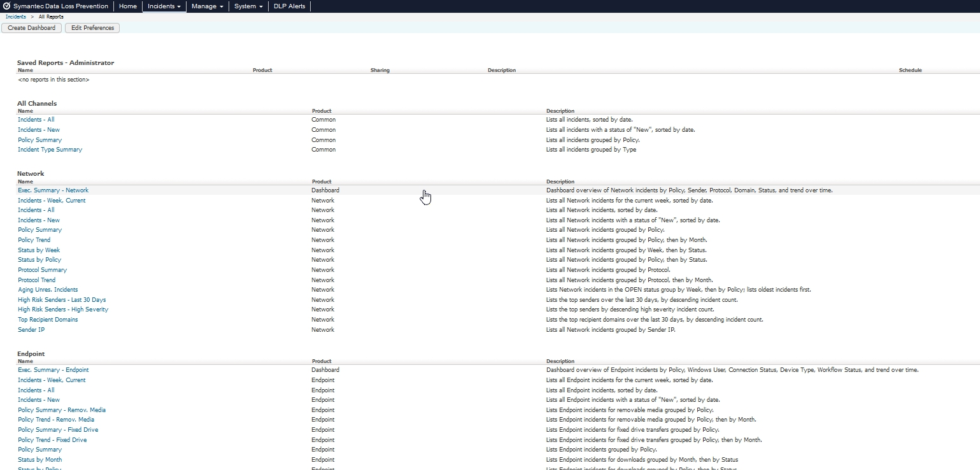
Task: Open Endpoint Incidents - Week, Current report
Action: [52, 380]
